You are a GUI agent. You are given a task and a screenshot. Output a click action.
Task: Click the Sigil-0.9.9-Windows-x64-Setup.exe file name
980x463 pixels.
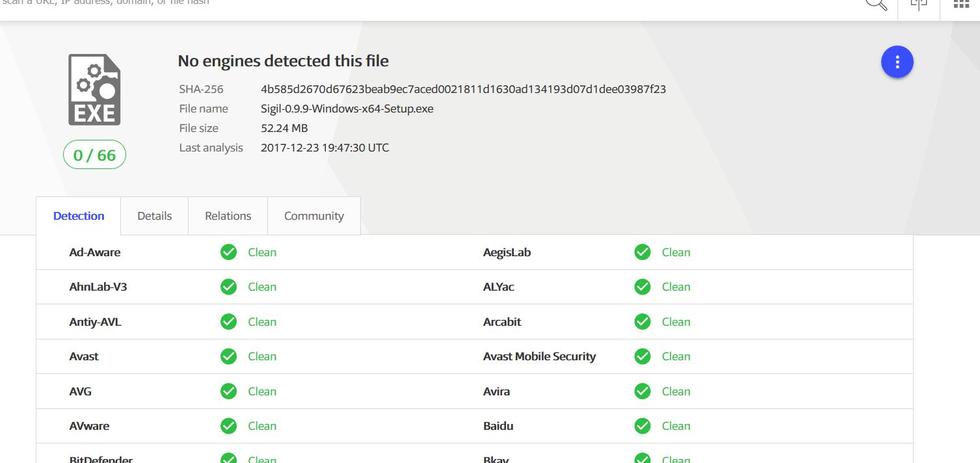tap(347, 109)
